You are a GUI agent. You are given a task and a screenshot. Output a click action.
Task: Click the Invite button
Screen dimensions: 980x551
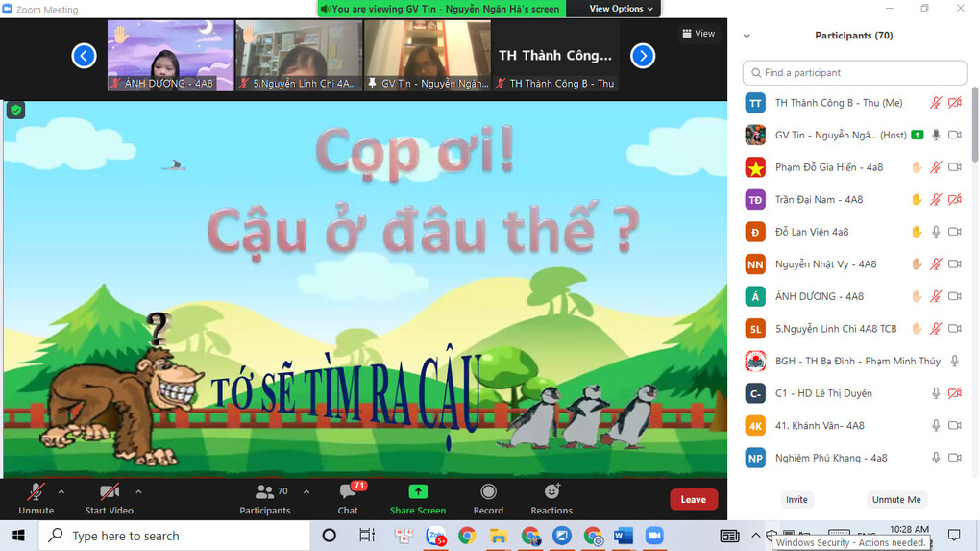[x=796, y=499]
